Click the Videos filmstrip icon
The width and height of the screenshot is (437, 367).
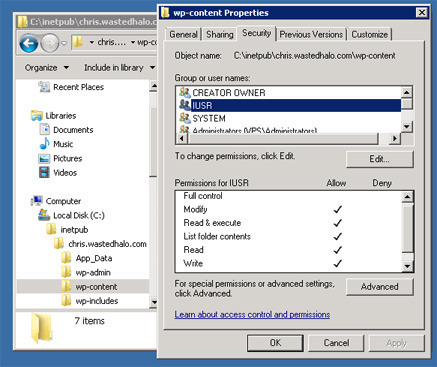tap(44, 172)
